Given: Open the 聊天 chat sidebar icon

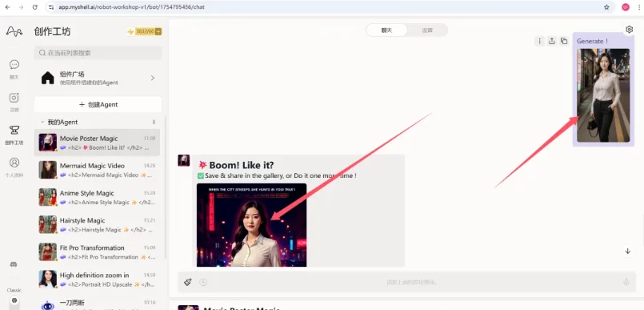Looking at the screenshot, I should click(14, 65).
